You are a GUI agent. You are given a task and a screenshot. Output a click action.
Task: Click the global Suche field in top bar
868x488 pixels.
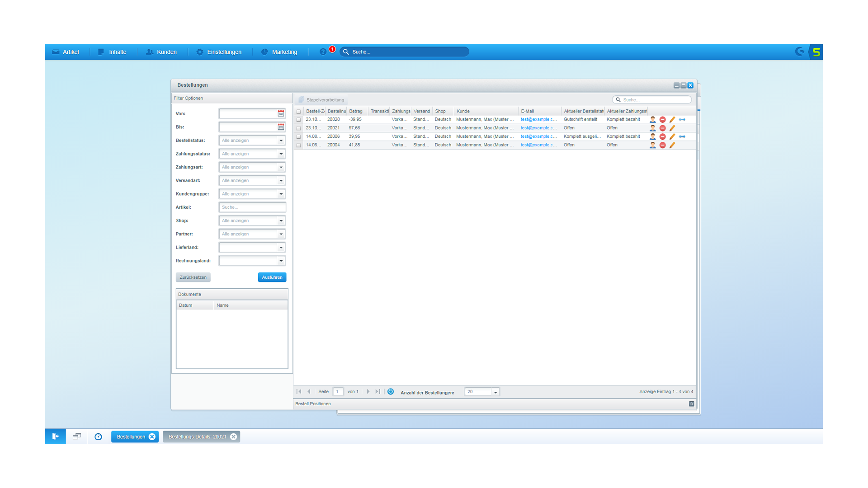point(405,52)
